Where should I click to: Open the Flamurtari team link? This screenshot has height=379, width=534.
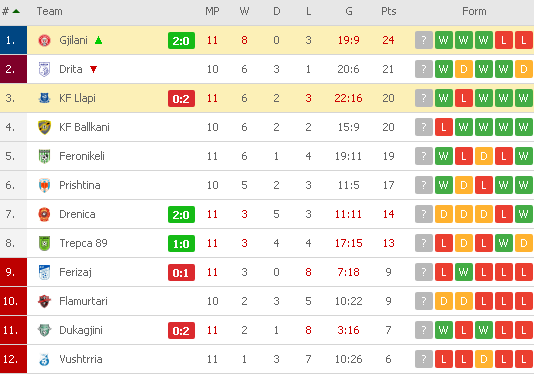(83, 301)
